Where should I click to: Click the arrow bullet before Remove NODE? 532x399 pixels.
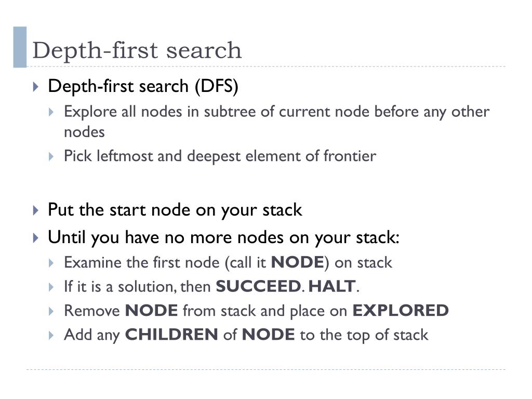pos(51,312)
